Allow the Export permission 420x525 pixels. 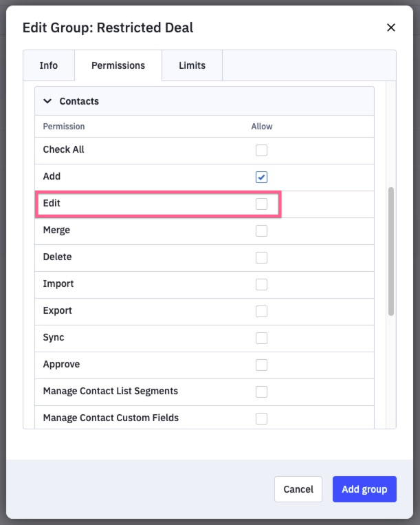click(x=261, y=311)
